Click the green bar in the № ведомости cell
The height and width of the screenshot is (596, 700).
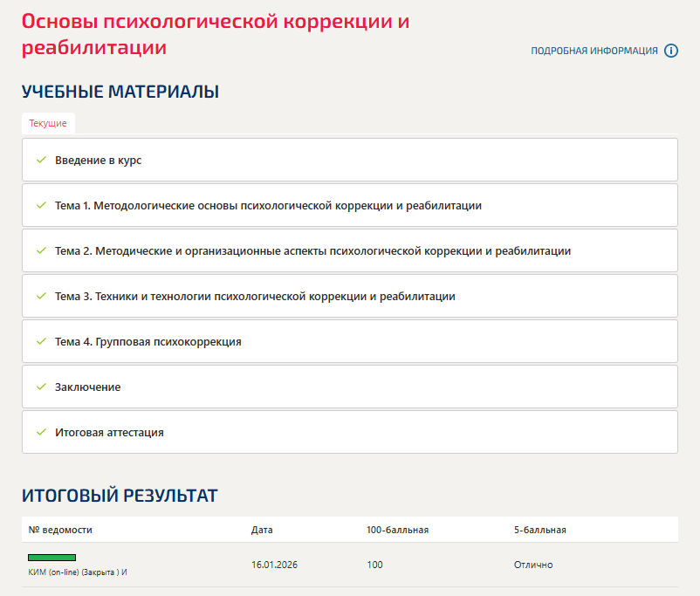click(x=51, y=558)
